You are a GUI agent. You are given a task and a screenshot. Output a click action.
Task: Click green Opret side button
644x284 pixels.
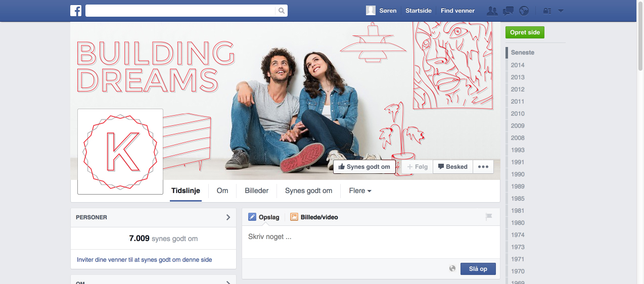pos(525,32)
